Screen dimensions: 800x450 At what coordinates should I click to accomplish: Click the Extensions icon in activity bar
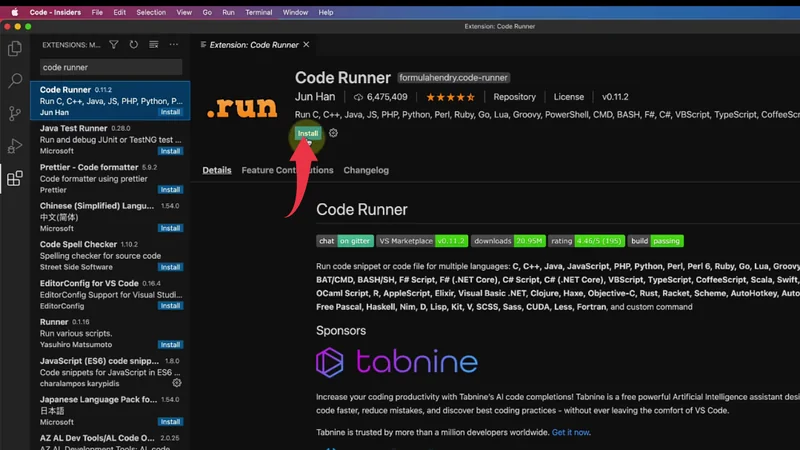click(15, 179)
